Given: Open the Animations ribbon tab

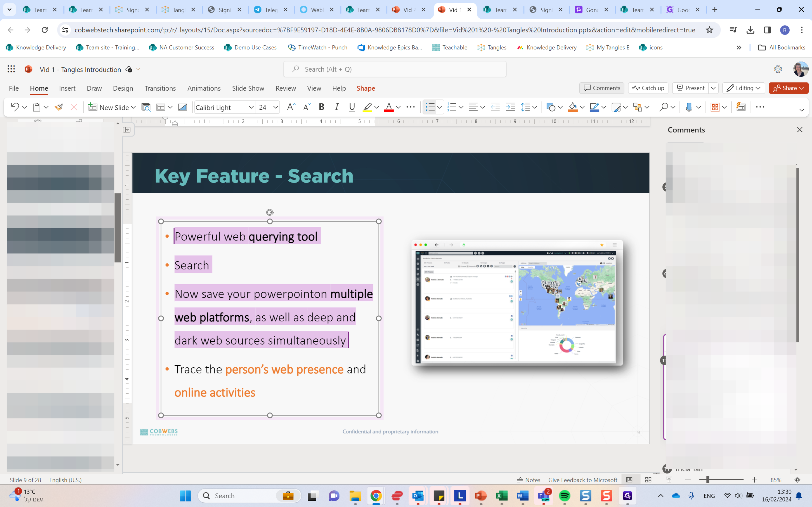Looking at the screenshot, I should [x=204, y=88].
